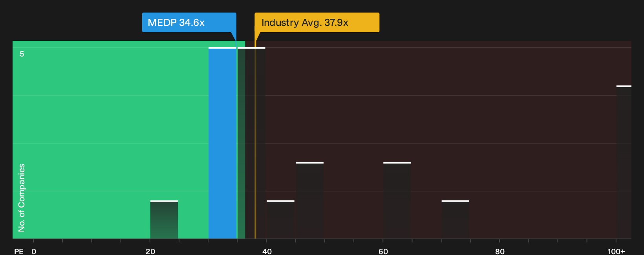Select the histogram bar at PE 60-65
Image resolution: width=644 pixels, height=255 pixels.
click(x=397, y=200)
